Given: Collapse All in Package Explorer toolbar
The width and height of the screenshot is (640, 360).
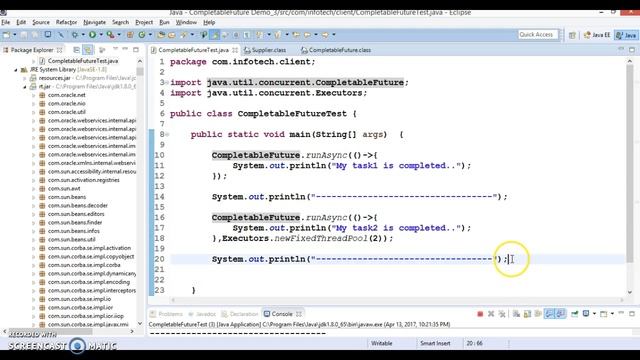Looking at the screenshot, I should click(x=76, y=50).
